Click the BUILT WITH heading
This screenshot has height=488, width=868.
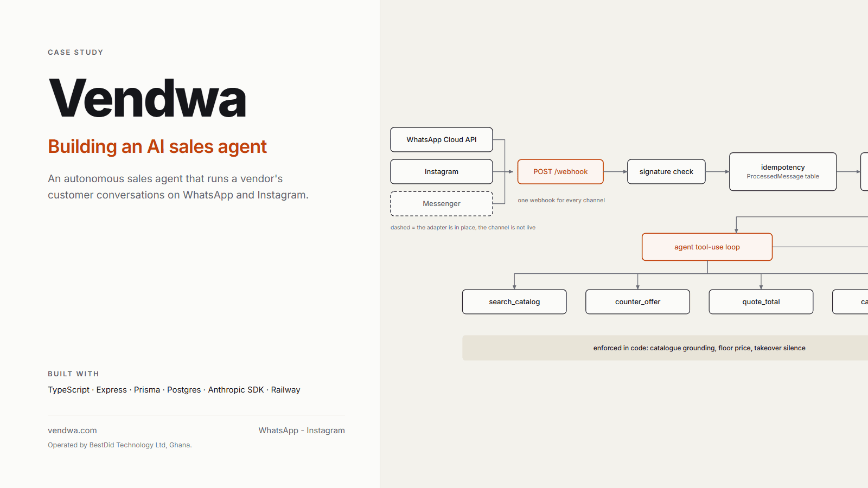73,374
